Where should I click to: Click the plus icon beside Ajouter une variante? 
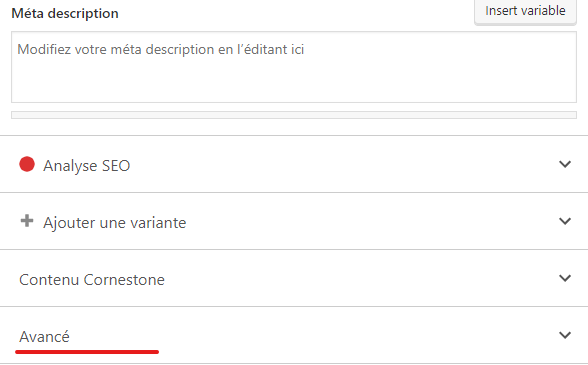pyautogui.click(x=27, y=221)
